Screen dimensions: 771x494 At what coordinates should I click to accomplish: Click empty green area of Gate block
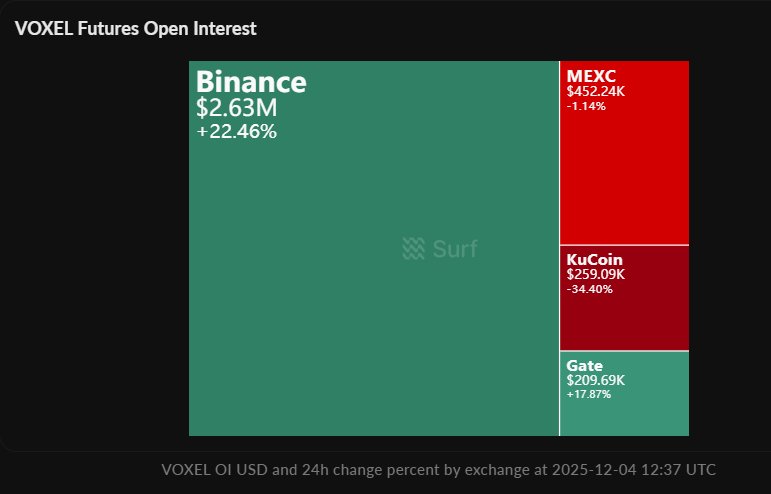click(x=624, y=418)
